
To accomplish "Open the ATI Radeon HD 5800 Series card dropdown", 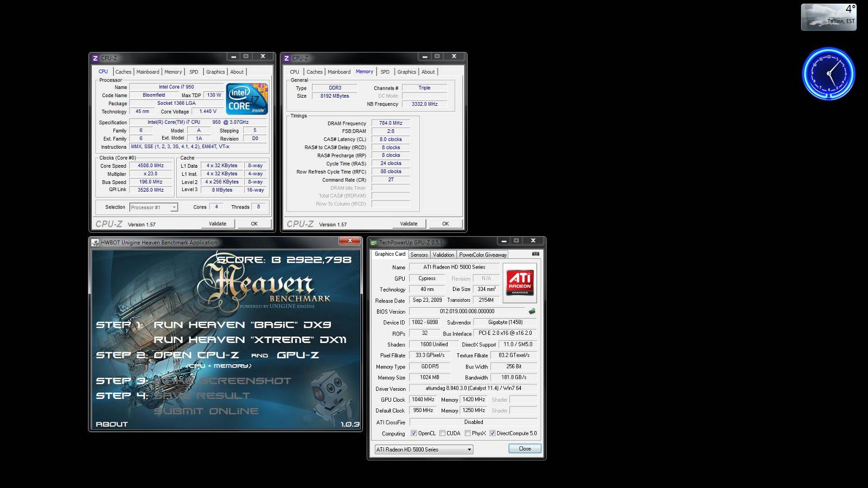I will click(424, 449).
